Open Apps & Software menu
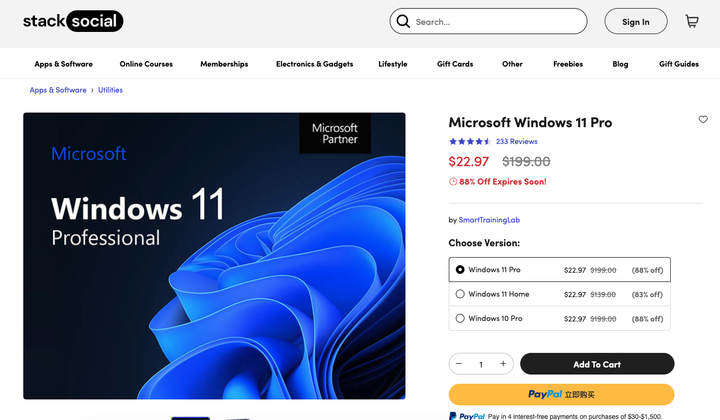Viewport: 720px width, 420px height. (63, 64)
